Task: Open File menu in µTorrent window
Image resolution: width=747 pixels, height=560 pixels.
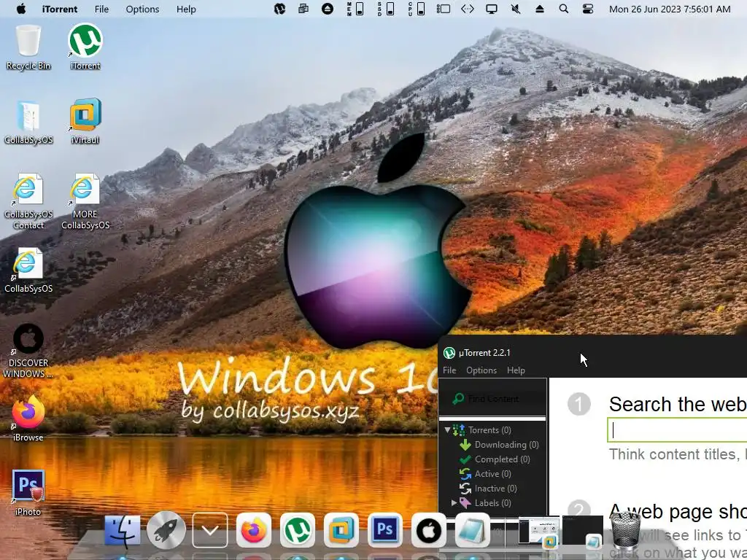Action: [449, 370]
